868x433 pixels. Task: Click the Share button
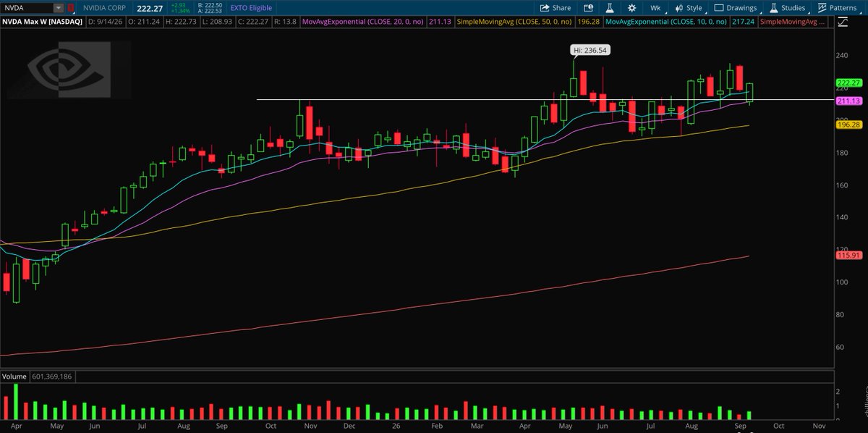(556, 8)
